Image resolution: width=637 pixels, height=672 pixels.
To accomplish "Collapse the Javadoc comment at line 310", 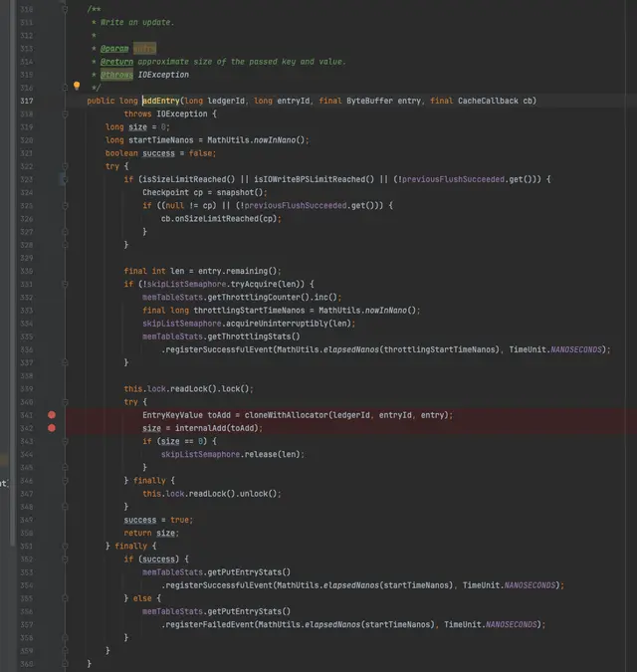I will pos(66,9).
